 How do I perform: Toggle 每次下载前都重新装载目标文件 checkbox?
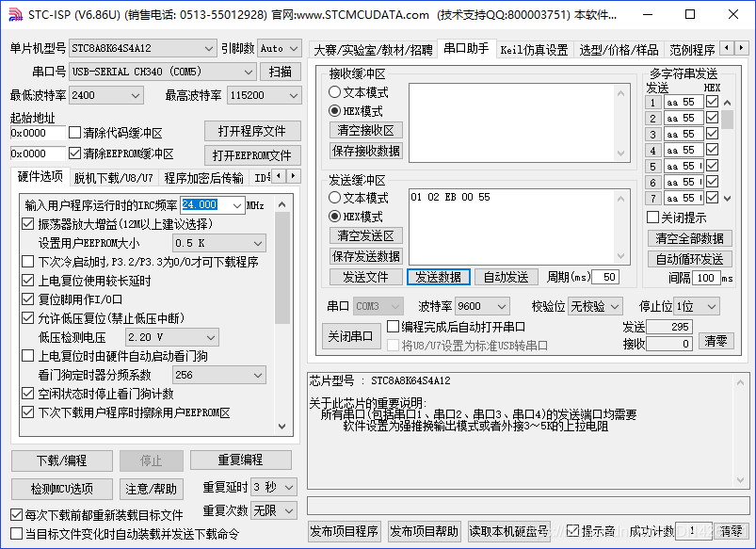[x=16, y=515]
